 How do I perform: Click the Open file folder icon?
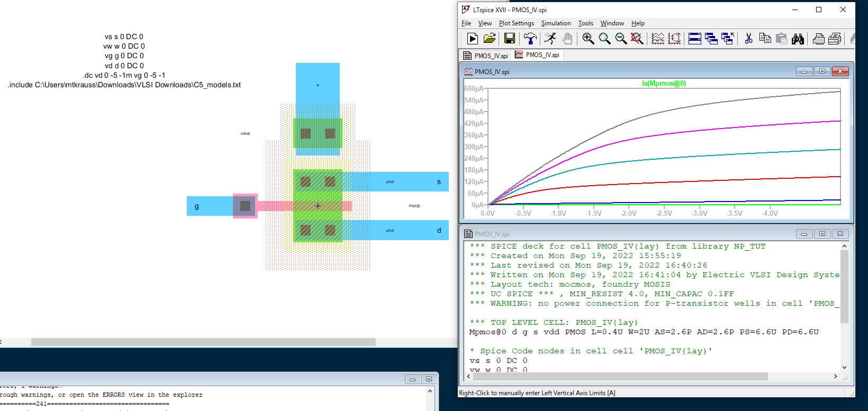(490, 39)
